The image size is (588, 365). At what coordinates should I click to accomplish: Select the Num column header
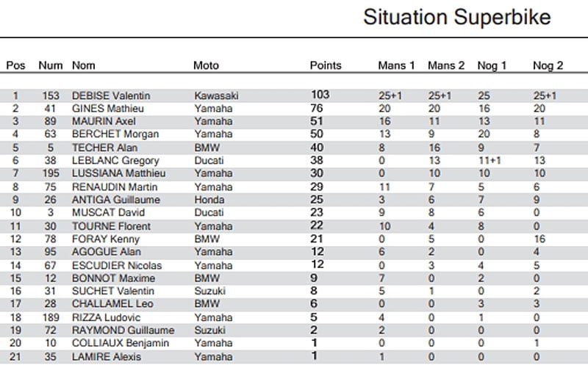click(x=49, y=65)
